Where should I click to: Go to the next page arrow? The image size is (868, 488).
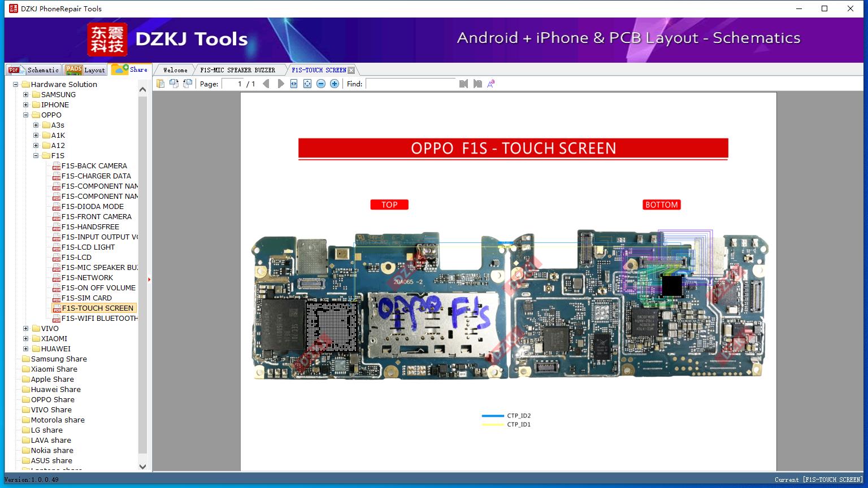(281, 84)
